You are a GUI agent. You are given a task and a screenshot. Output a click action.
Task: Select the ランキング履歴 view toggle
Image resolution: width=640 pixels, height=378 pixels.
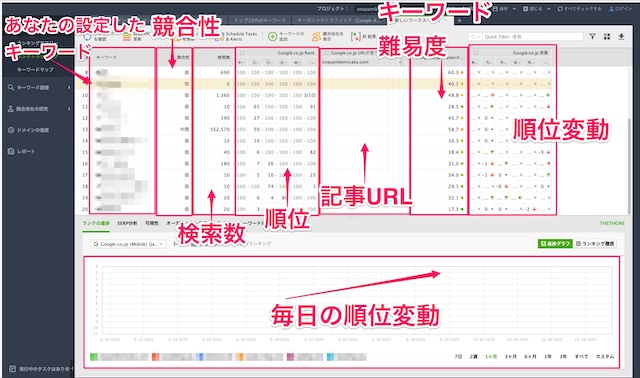pyautogui.click(x=595, y=244)
